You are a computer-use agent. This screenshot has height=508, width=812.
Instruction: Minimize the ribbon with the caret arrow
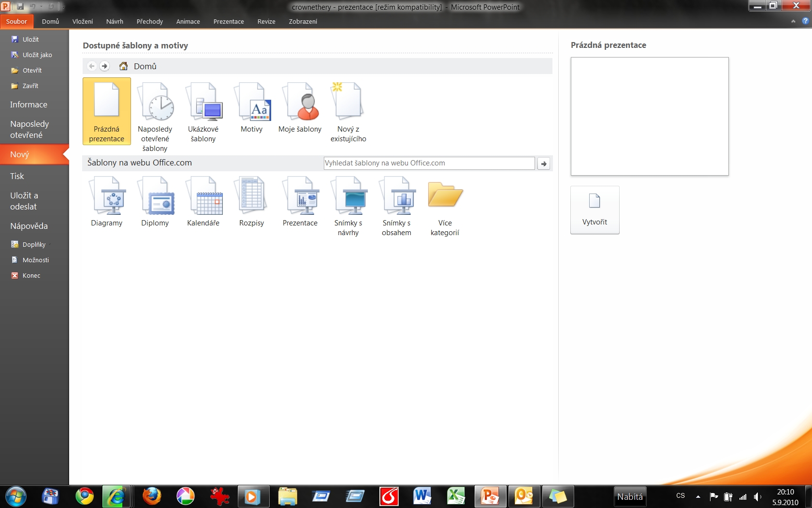point(793,21)
